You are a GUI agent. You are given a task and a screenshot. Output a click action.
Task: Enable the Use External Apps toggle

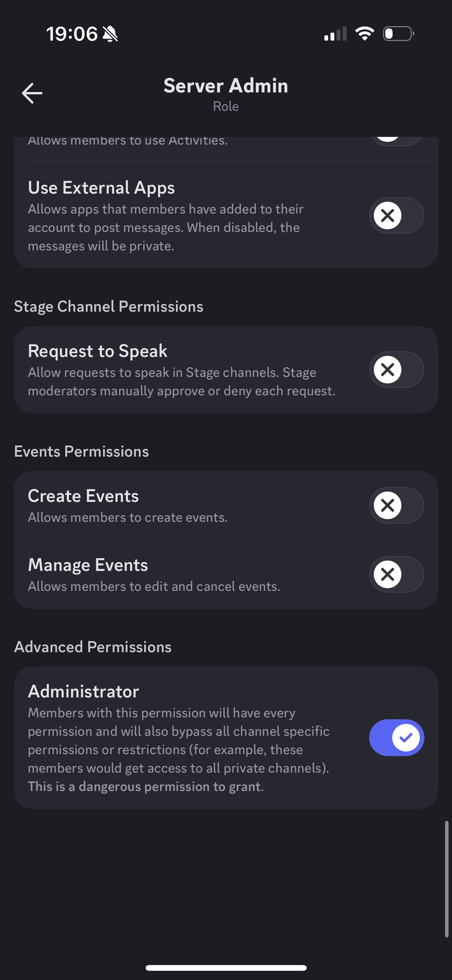396,215
